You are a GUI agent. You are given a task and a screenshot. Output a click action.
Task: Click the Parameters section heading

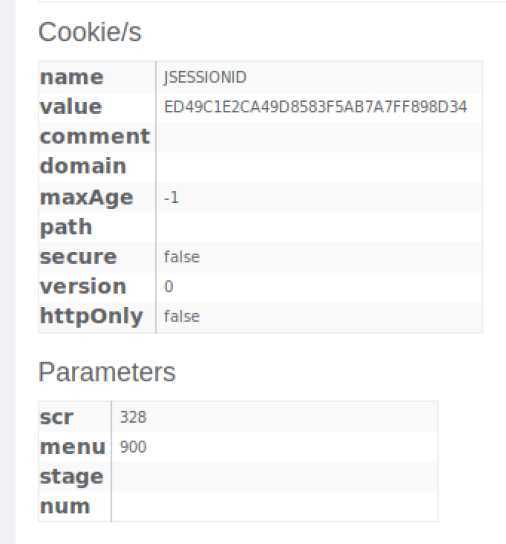[107, 372]
